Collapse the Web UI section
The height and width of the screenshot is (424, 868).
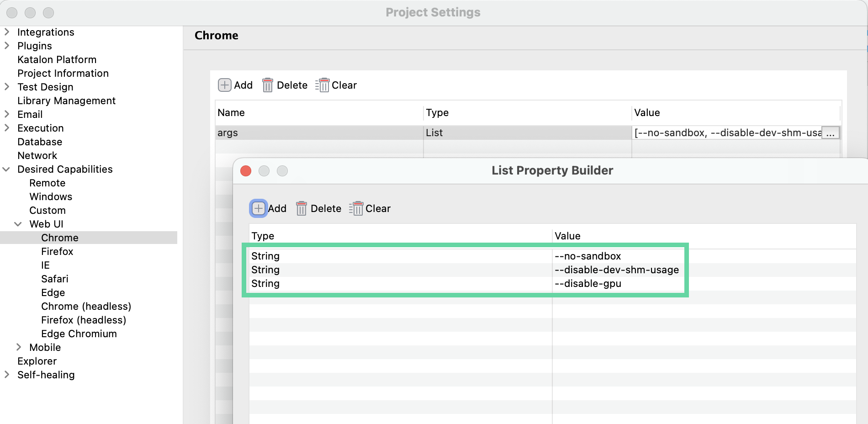(x=18, y=224)
